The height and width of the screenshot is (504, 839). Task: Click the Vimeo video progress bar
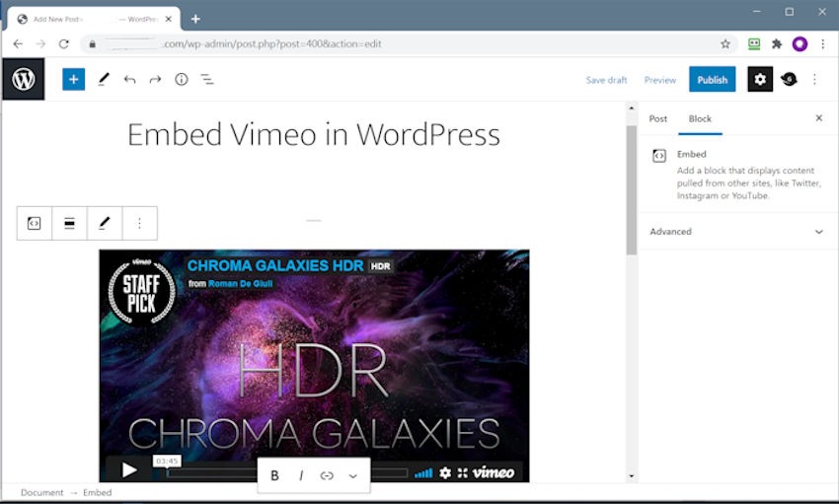coord(287,473)
